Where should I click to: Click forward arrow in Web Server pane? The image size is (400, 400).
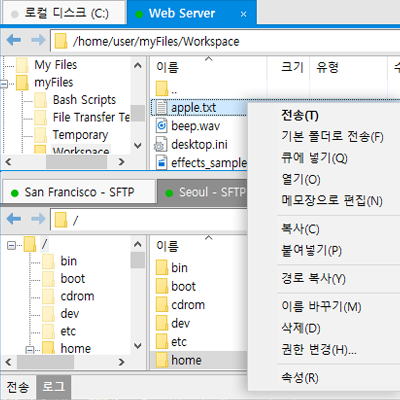[38, 40]
